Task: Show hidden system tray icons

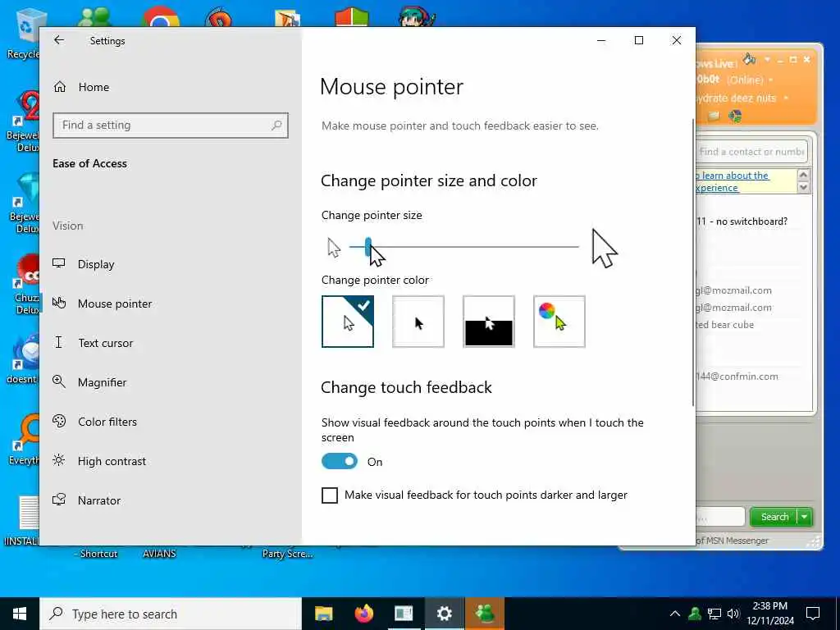Action: (675, 614)
